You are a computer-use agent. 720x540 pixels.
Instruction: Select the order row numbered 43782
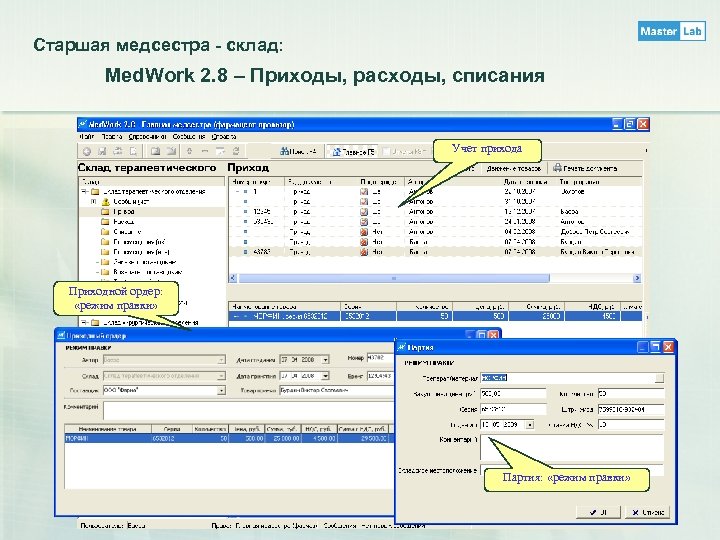click(434, 252)
